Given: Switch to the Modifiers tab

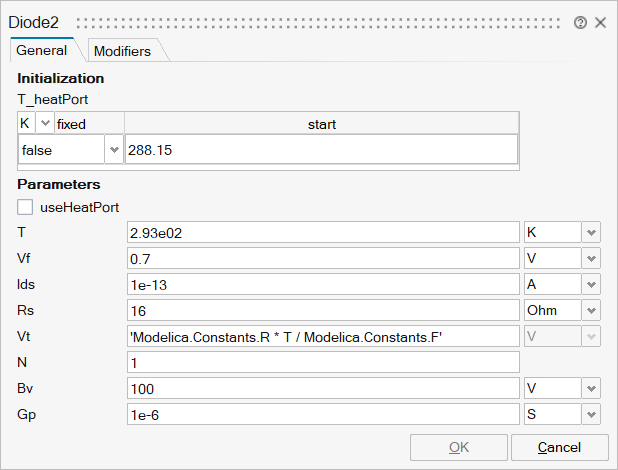Looking at the screenshot, I should point(121,51).
